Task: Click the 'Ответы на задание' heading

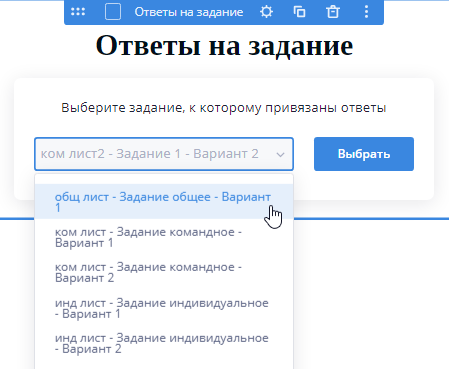Action: 224,46
